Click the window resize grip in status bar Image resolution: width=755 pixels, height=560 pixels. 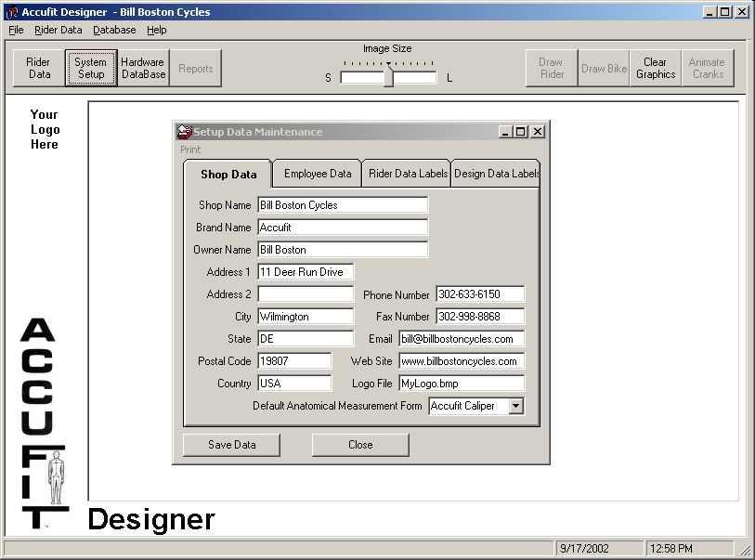coord(746,550)
